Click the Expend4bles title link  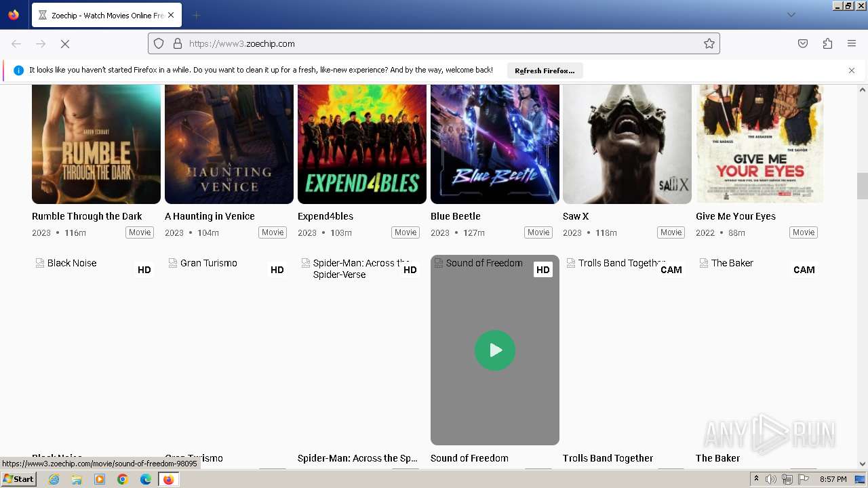(325, 216)
